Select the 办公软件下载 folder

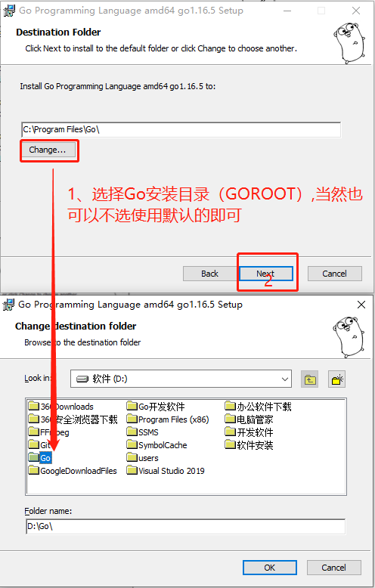(258, 406)
